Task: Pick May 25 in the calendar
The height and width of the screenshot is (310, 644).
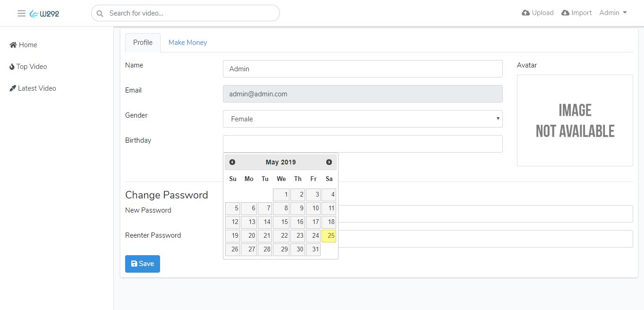Action: [x=329, y=236]
